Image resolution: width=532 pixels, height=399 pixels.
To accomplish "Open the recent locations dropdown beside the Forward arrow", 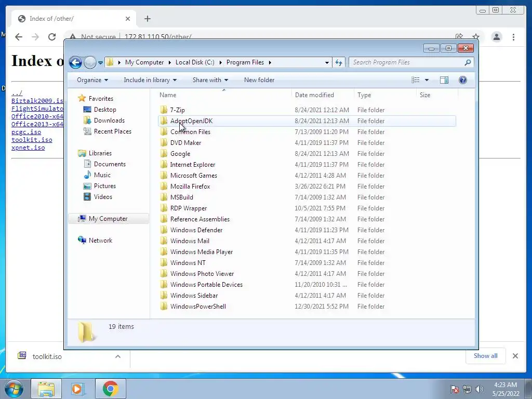I will (x=100, y=62).
